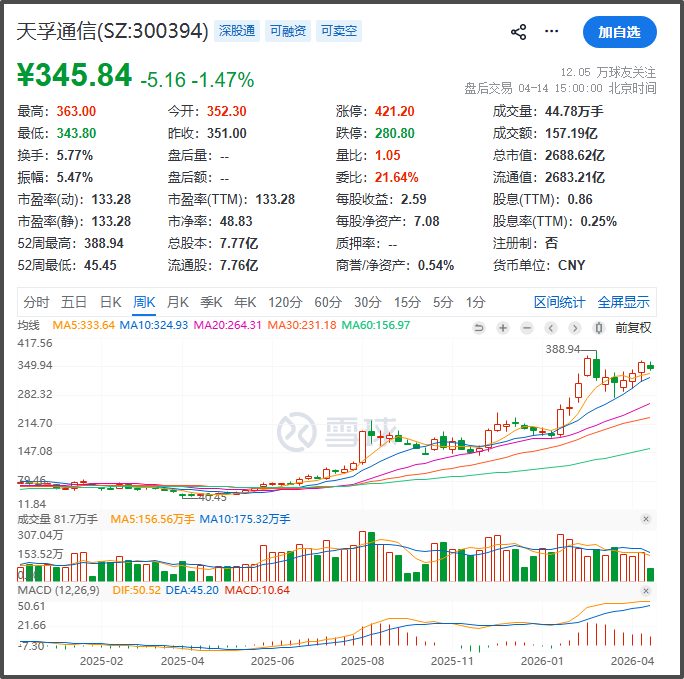Click the 加自选 button
Image resolution: width=684 pixels, height=679 pixels.
(619, 32)
